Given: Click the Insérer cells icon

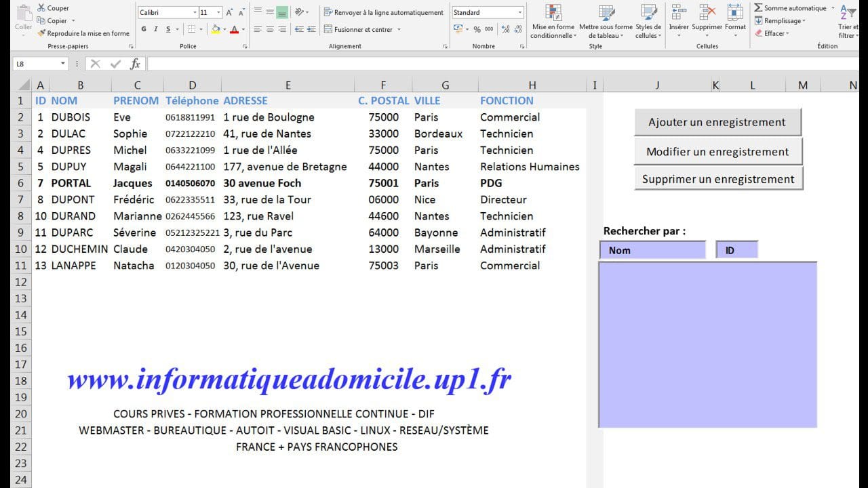Looking at the screenshot, I should [x=679, y=14].
